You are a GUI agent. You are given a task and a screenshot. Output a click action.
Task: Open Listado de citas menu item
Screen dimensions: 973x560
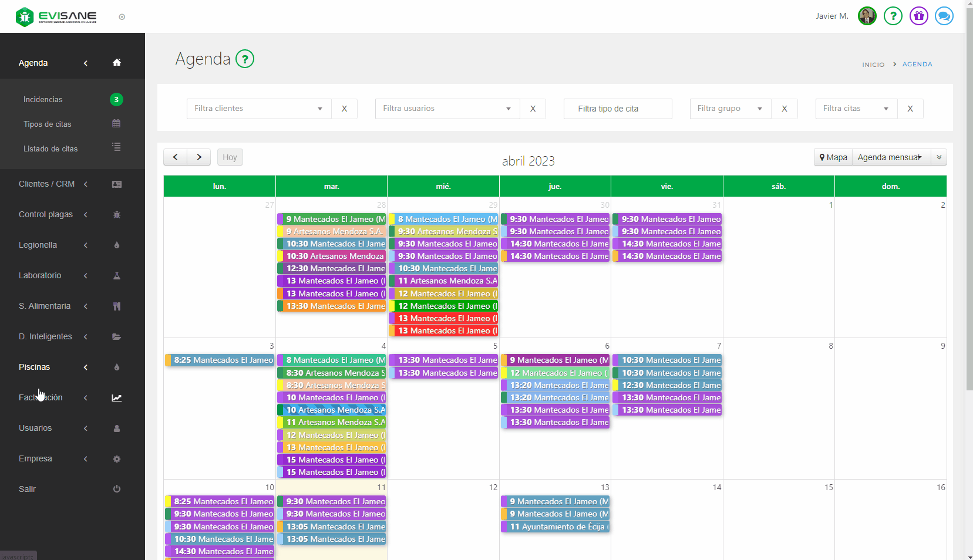pos(50,149)
